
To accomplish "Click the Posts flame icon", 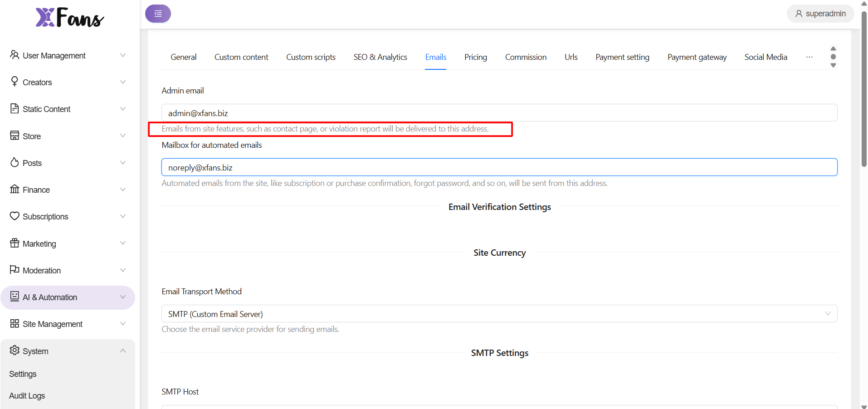I will tap(15, 162).
